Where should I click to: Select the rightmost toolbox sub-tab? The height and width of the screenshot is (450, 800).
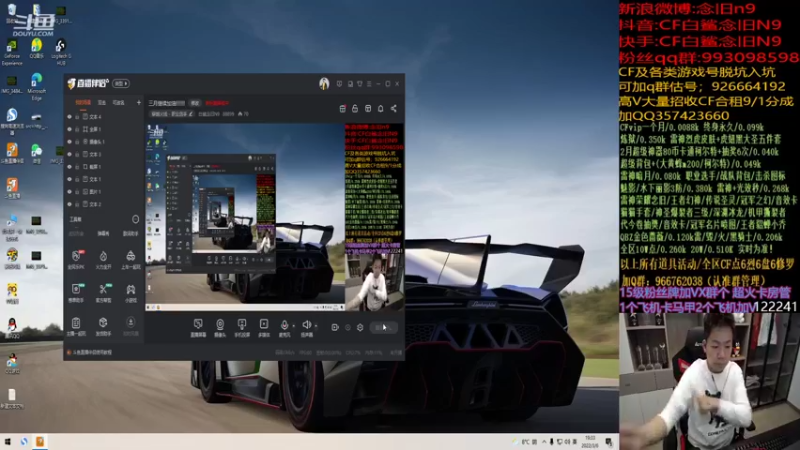pyautogui.click(x=131, y=234)
